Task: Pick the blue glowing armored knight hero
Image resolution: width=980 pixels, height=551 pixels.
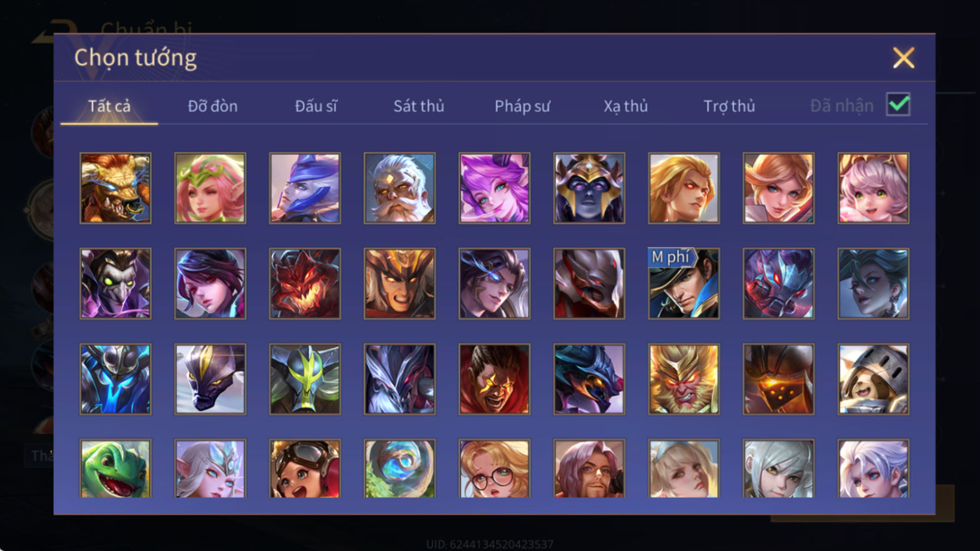Action: (116, 379)
